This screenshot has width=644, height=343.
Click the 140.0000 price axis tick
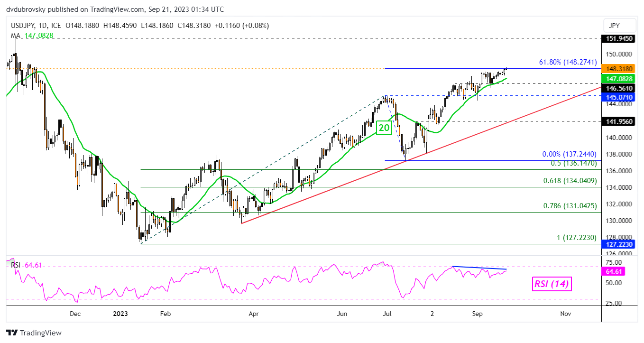[x=617, y=138]
